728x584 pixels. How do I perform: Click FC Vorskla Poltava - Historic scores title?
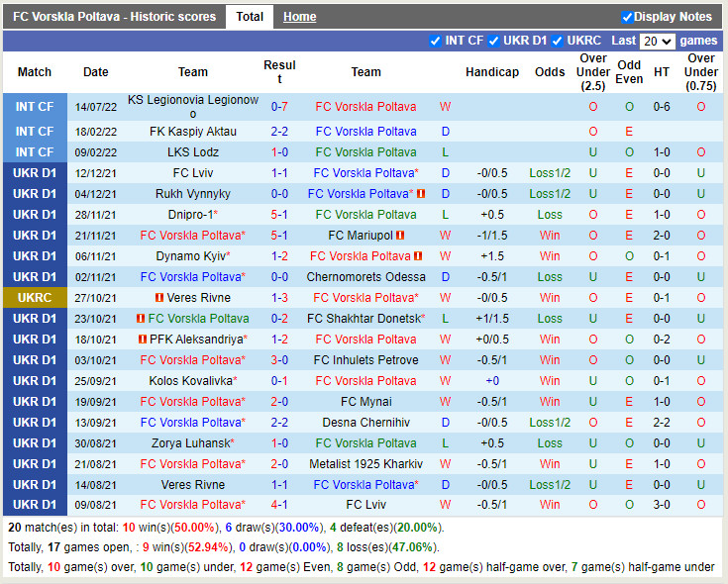coord(114,17)
